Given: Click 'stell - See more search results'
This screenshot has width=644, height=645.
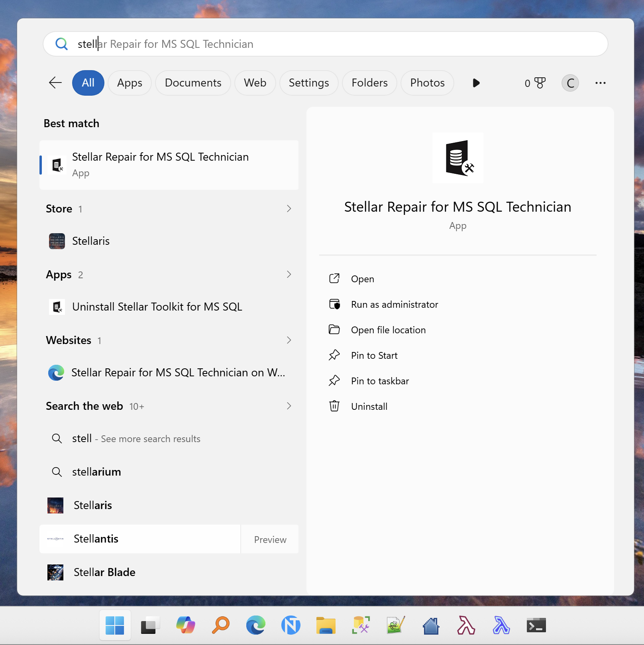Looking at the screenshot, I should (169, 439).
